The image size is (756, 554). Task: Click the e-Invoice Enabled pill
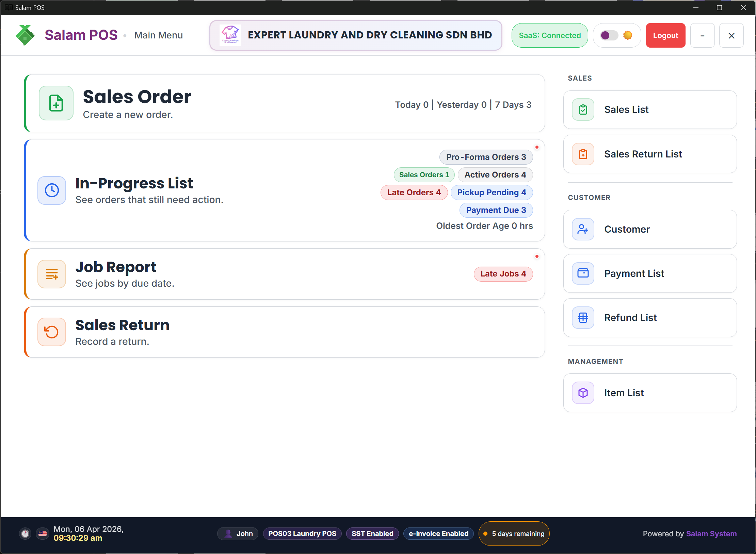(438, 534)
